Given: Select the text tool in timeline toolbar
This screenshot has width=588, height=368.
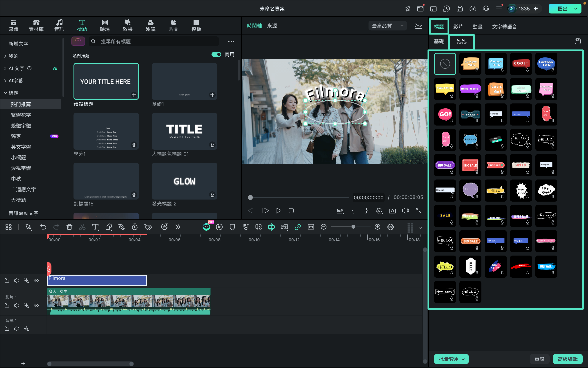Looking at the screenshot, I should coord(95,227).
